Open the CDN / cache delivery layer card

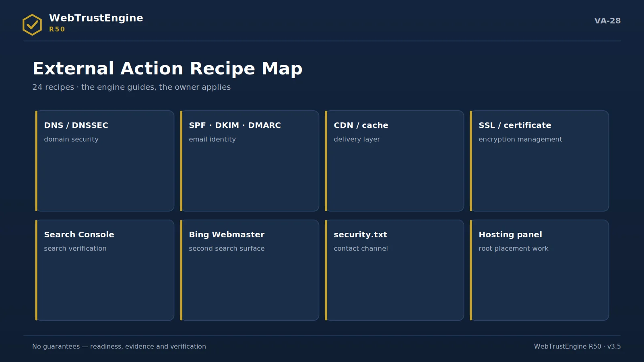(x=394, y=161)
